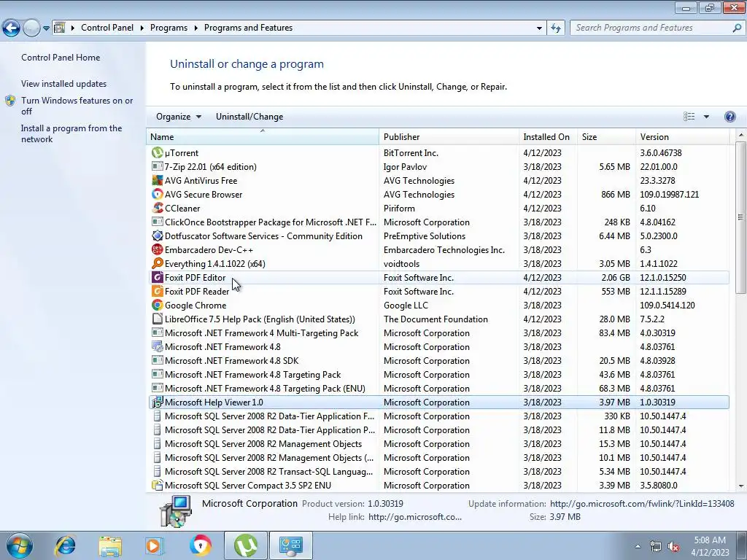The image size is (747, 560).
Task: Sort by the Installed On column header
Action: pos(548,136)
